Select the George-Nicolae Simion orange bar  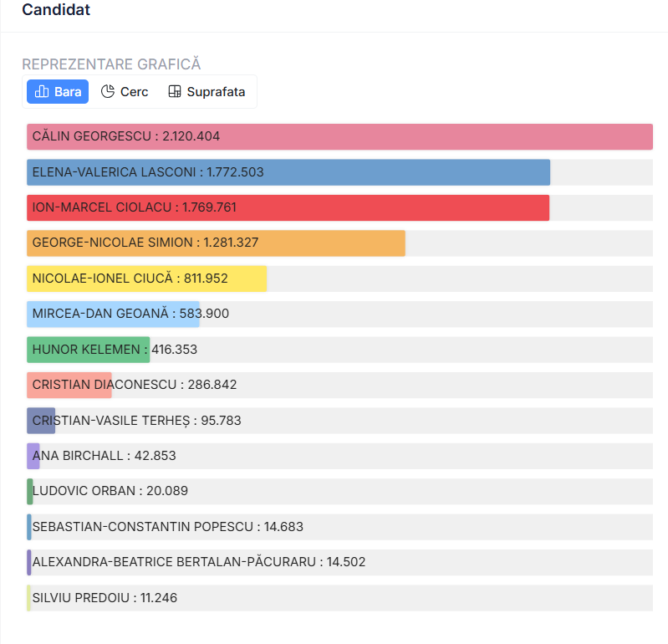pyautogui.click(x=216, y=243)
